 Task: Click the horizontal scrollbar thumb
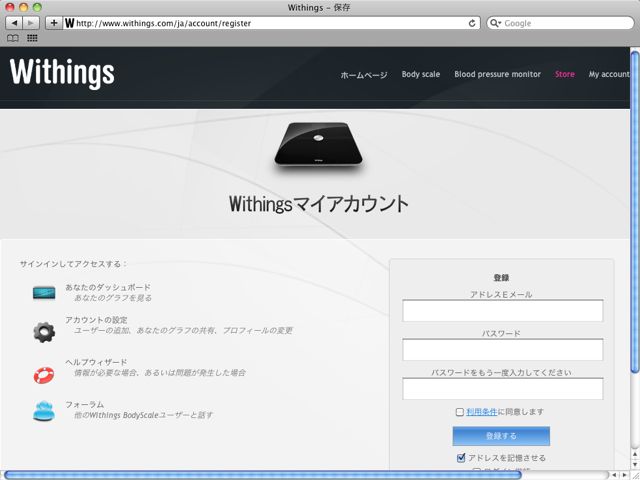click(262, 475)
